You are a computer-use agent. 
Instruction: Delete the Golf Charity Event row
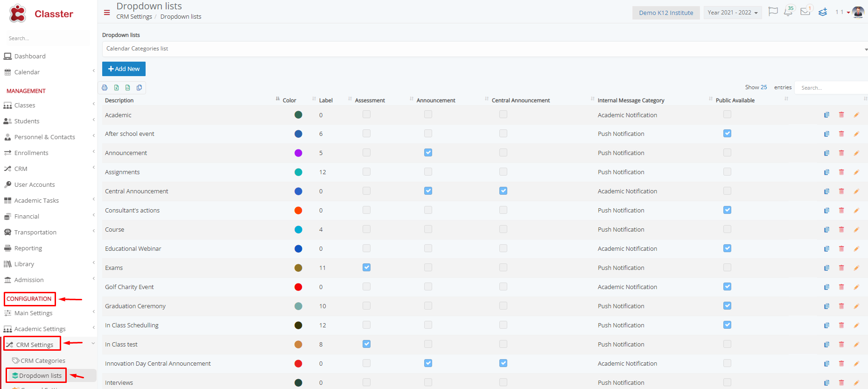(x=841, y=287)
